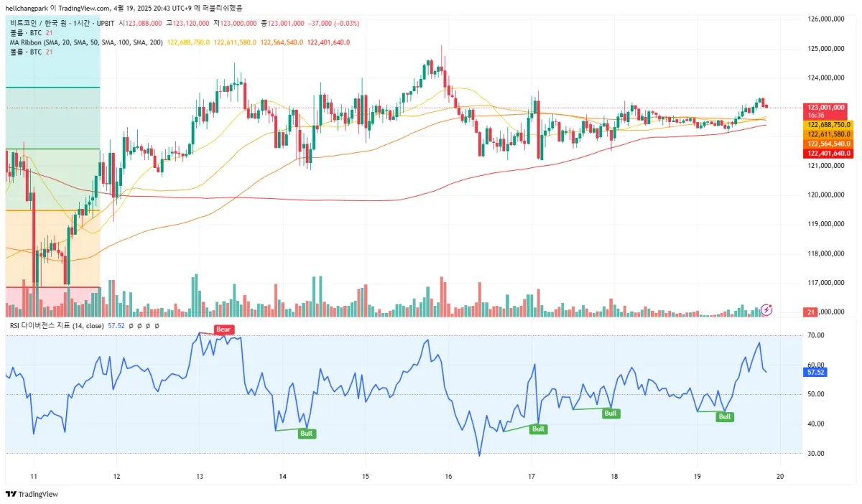Click orange price-axis tag 122,564,540.0
This screenshot has height=504, width=862.
coord(828,144)
